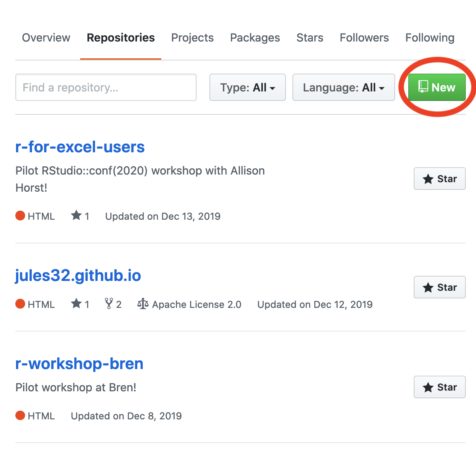The image size is (476, 462).
Task: Go to the Packages tab
Action: pyautogui.click(x=255, y=38)
